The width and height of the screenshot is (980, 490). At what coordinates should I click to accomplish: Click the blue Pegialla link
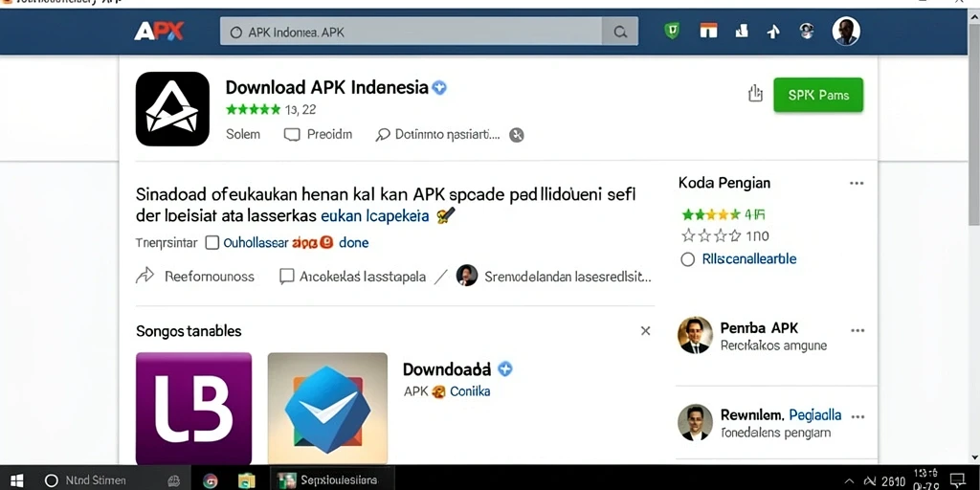click(815, 415)
